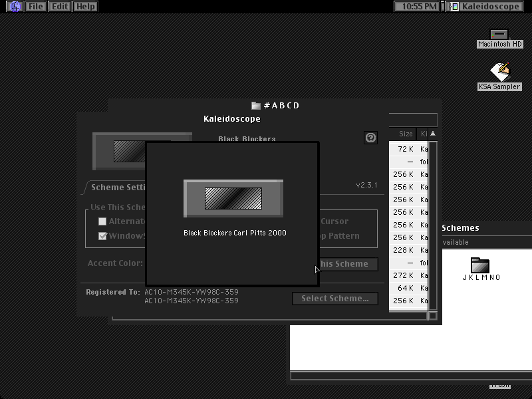The height and width of the screenshot is (399, 532).
Task: Select the JKLMNO folder in Schemes window
Action: coord(481,269)
